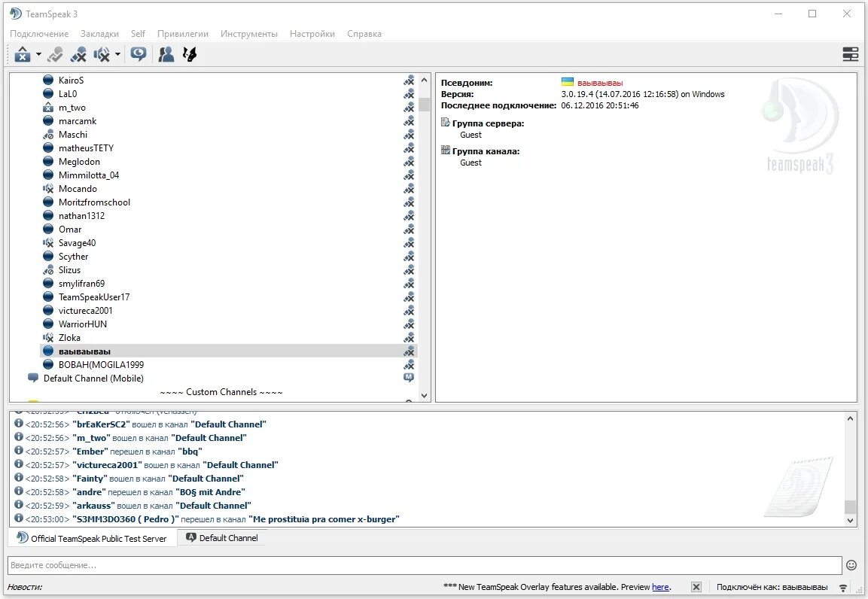Image resolution: width=868 pixels, height=599 pixels.
Task: Open the mute speakers dropdown arrow
Action: pyautogui.click(x=118, y=54)
